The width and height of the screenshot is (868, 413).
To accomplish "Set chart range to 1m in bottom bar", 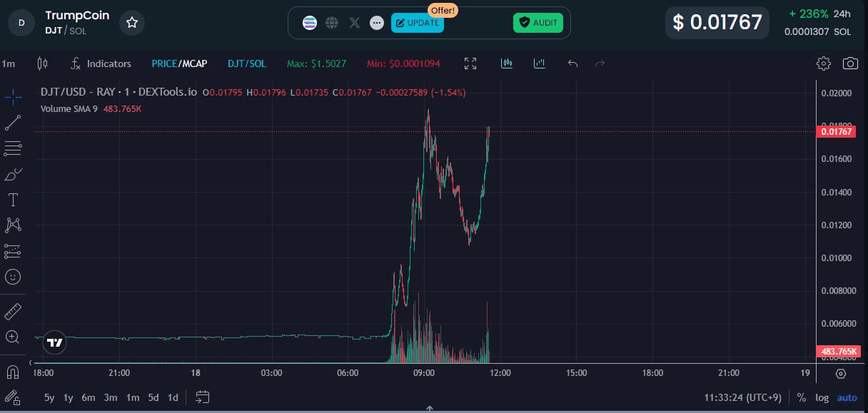I will (x=133, y=397).
